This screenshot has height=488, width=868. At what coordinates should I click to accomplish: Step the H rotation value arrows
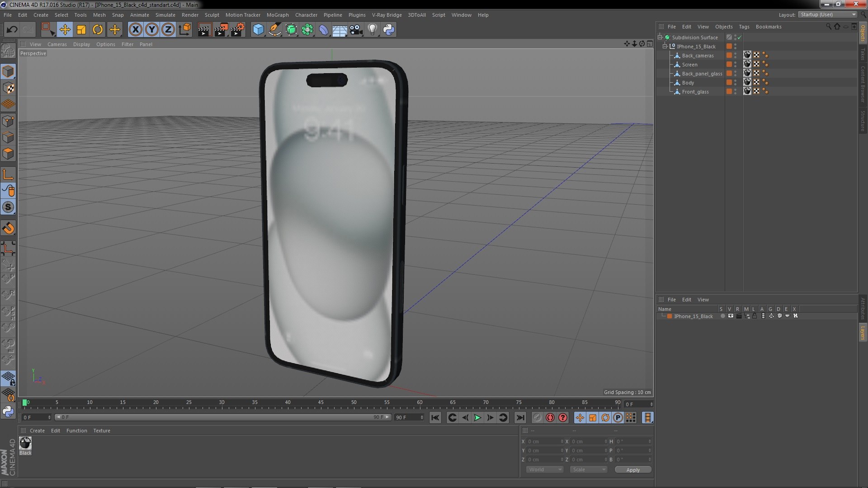(x=650, y=441)
